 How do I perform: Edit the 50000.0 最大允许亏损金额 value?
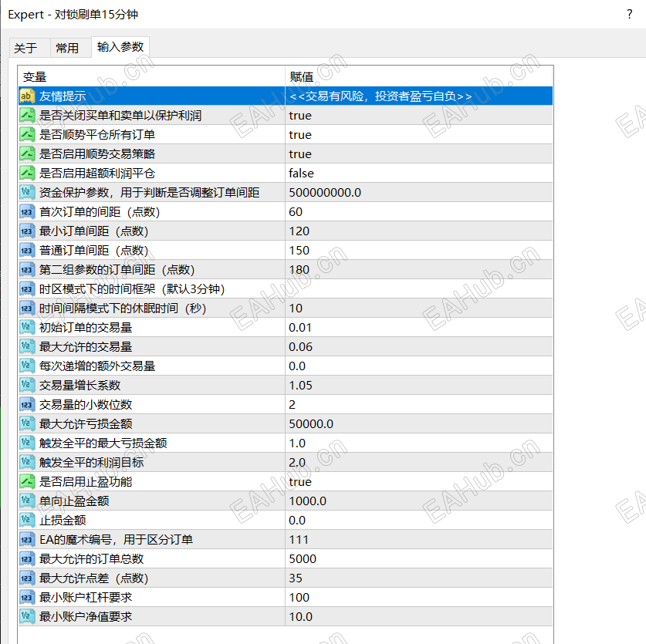click(419, 423)
